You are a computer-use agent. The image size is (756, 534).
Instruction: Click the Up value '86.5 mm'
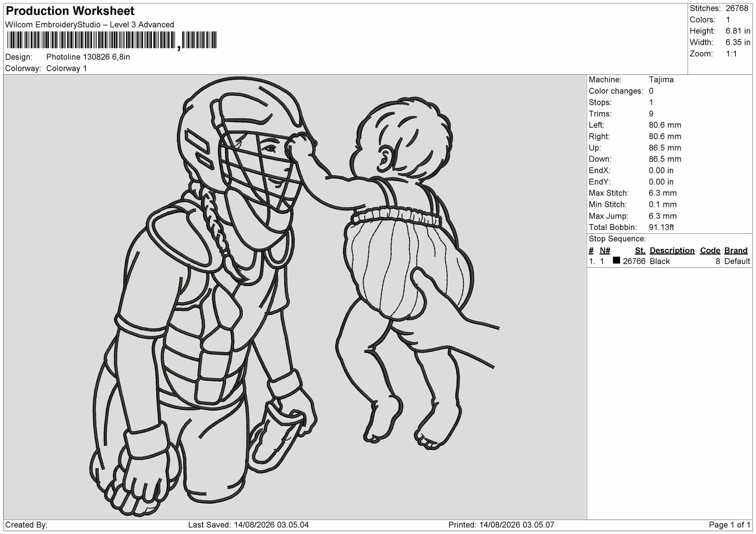point(665,148)
